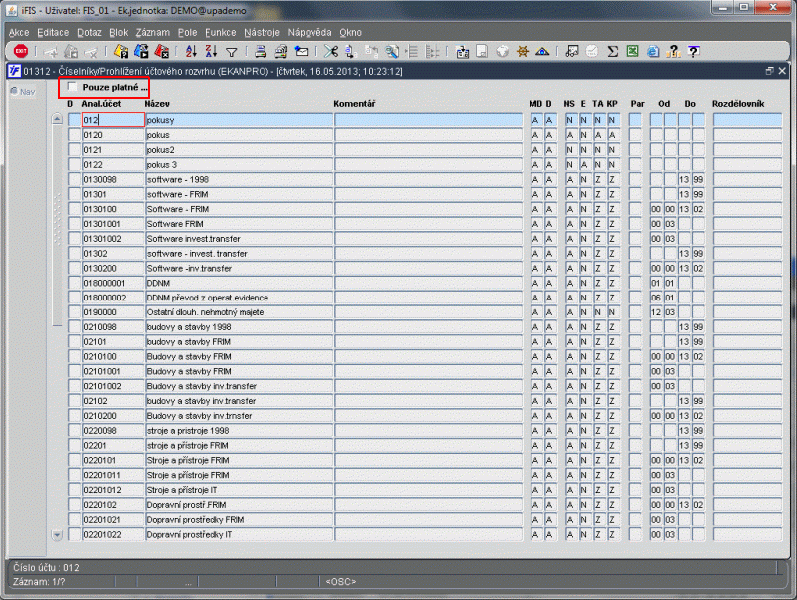Screen dimensions: 797x600
Task: Click the Internet Explorer icon
Action: coord(653,51)
